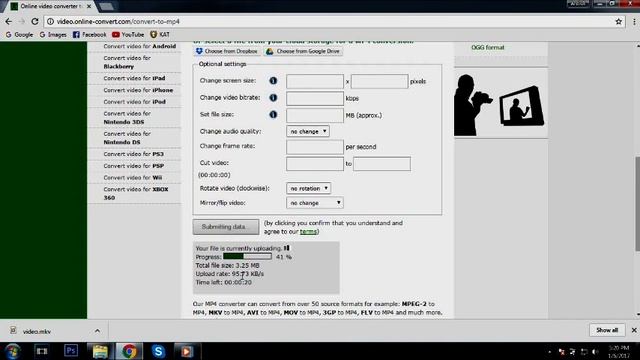The height and width of the screenshot is (360, 640).
Task: Open the Facebook bookmark
Action: (89, 35)
